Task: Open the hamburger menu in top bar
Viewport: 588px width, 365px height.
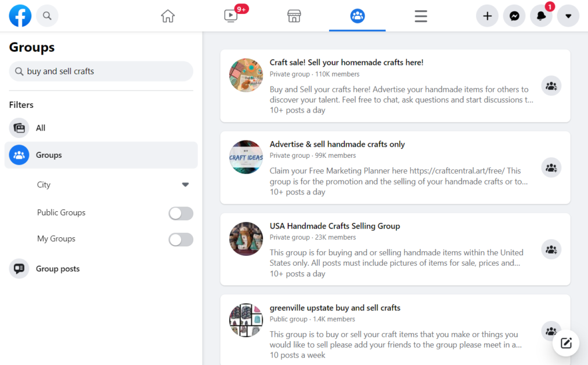Action: pyautogui.click(x=421, y=16)
